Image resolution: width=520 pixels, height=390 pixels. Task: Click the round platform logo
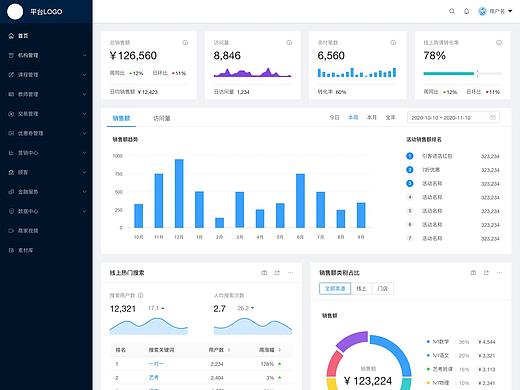[15, 12]
